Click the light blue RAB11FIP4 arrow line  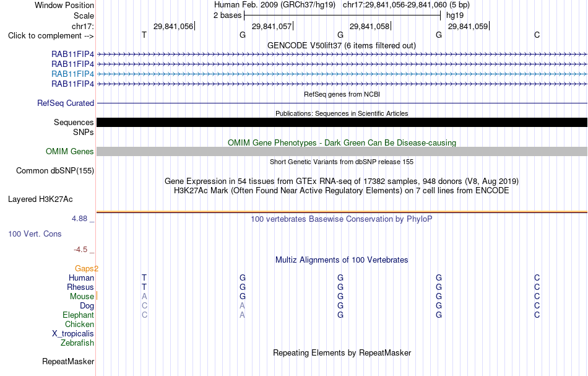[x=342, y=74]
